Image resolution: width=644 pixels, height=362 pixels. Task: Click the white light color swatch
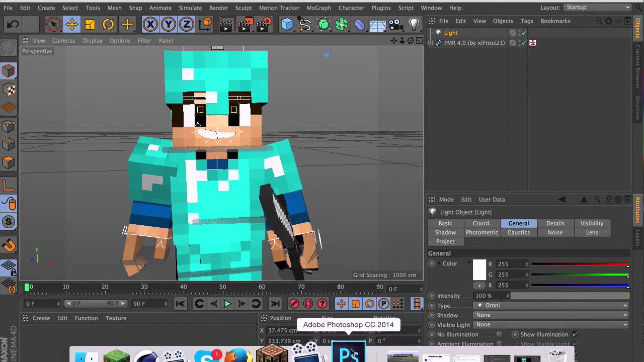pyautogui.click(x=479, y=269)
